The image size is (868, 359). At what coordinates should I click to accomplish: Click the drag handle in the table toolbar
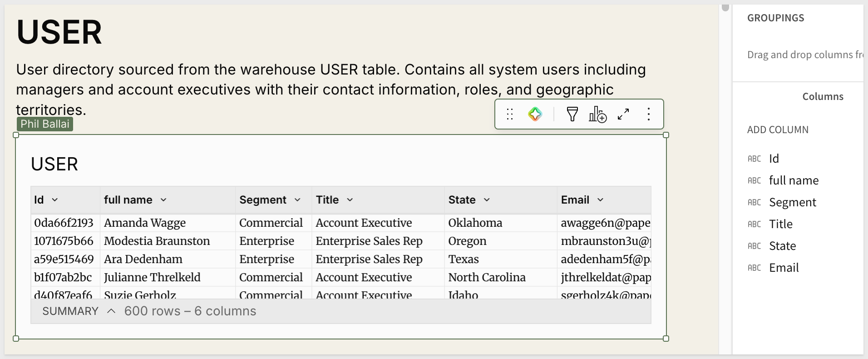510,114
